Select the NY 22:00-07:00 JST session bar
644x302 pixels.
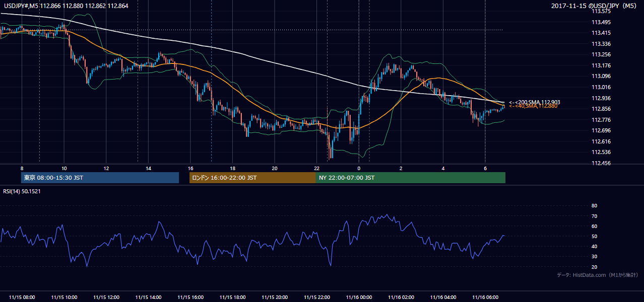411,178
